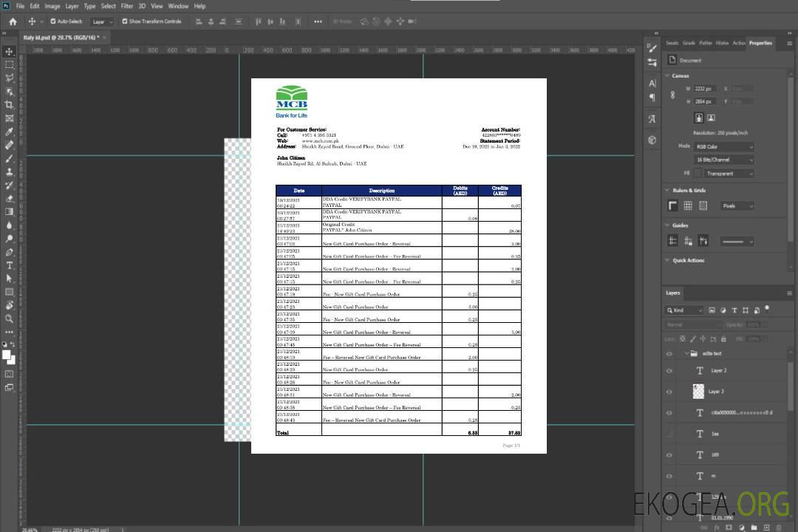Viewport: 798px width, 532px height.
Task: Enable Show Transform Controls checkbox
Action: coord(125,21)
